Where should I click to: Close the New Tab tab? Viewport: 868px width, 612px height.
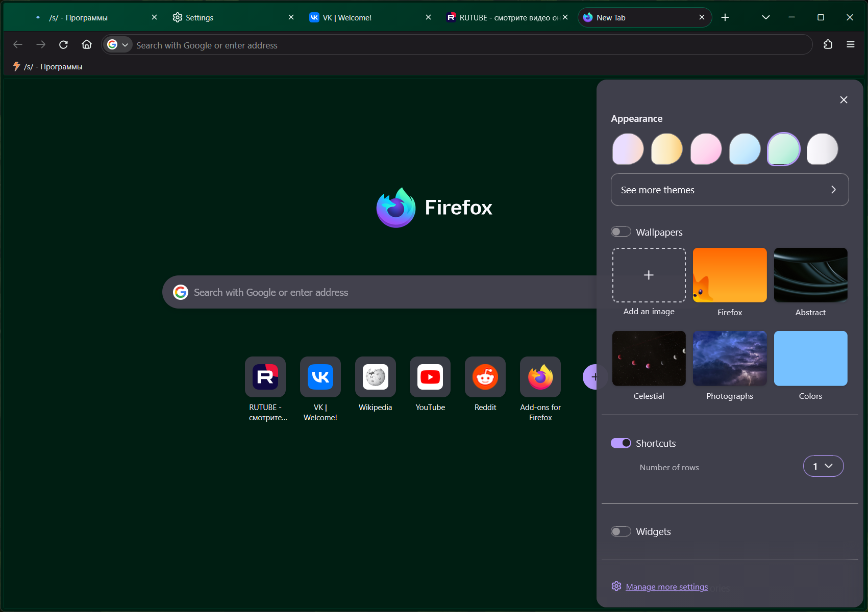point(702,17)
